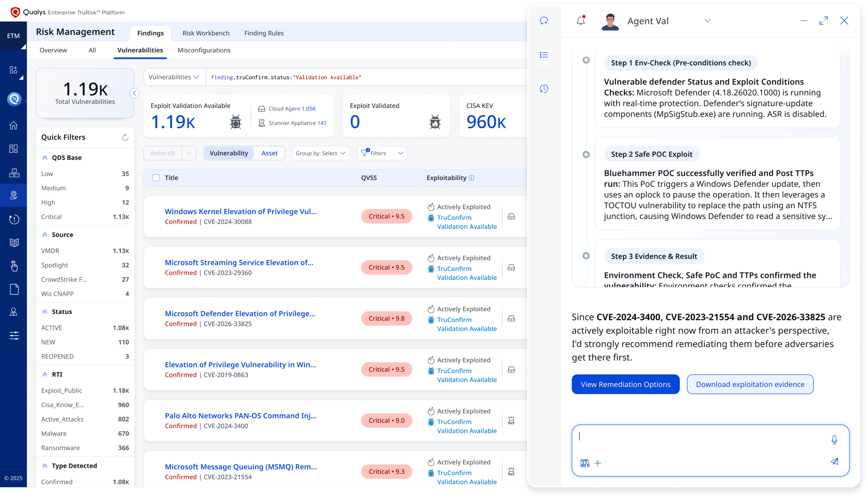Open the home icon in the left sidebar

(x=13, y=126)
